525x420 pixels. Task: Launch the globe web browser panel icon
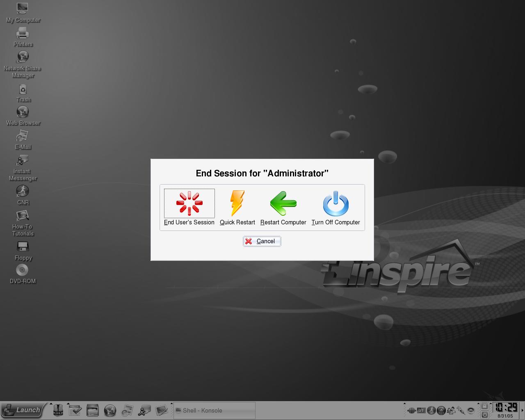(x=110, y=410)
